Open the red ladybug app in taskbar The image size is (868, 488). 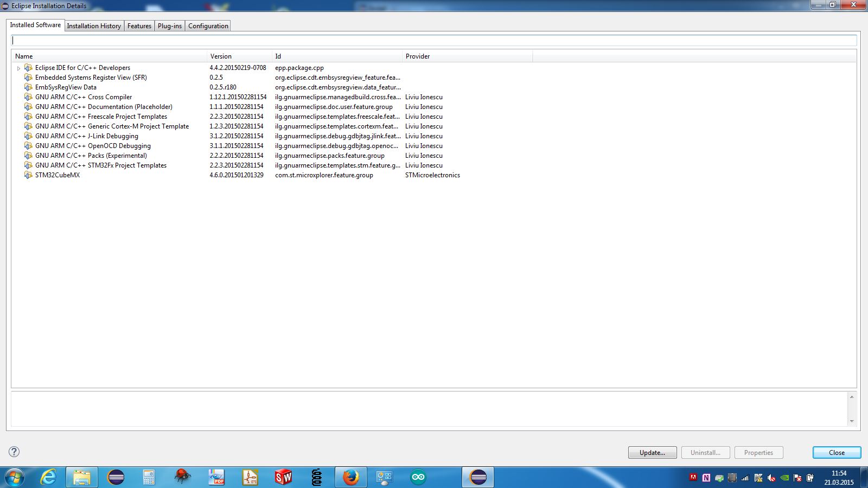pyautogui.click(x=183, y=477)
